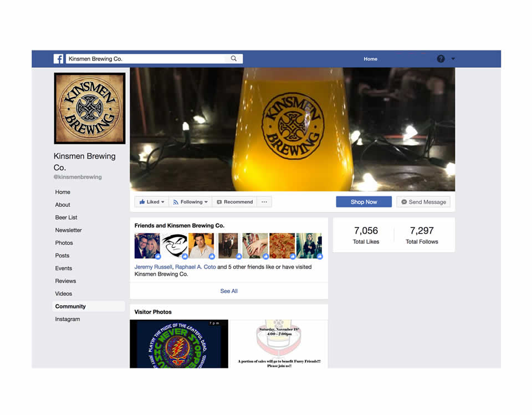Click the Send Message button
The height and width of the screenshot is (415, 532).
click(423, 202)
